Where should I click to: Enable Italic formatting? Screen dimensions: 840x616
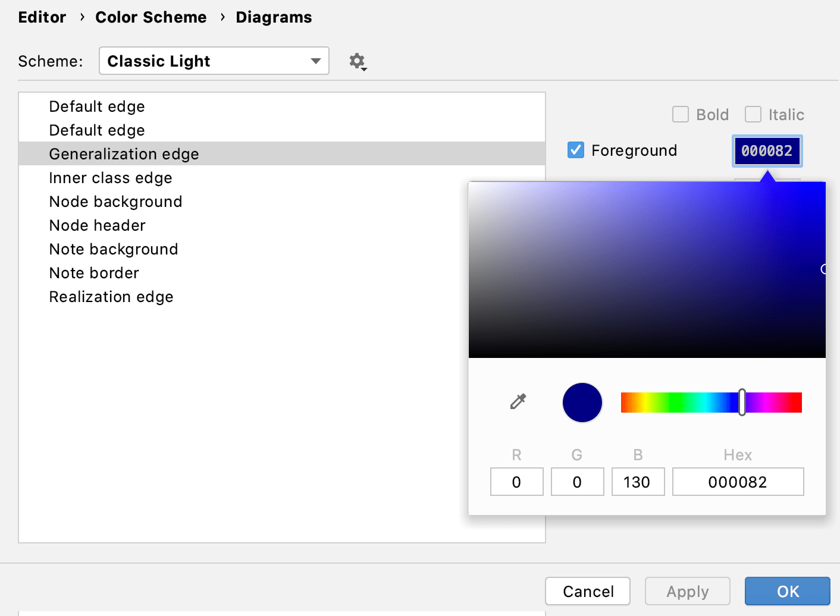click(754, 114)
